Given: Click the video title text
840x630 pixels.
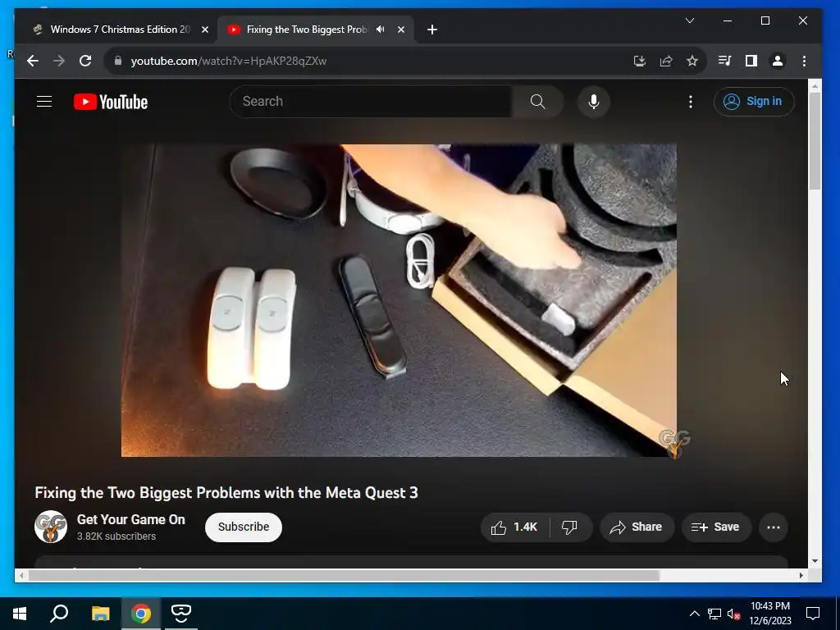Looking at the screenshot, I should 226,493.
